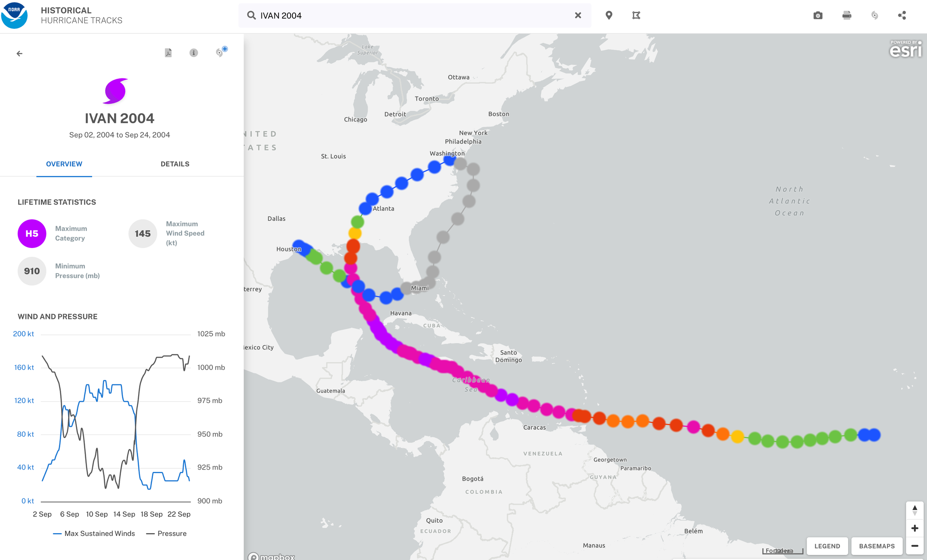This screenshot has width=927, height=560.
Task: Click the 910 minimum pressure value
Action: pyautogui.click(x=32, y=271)
